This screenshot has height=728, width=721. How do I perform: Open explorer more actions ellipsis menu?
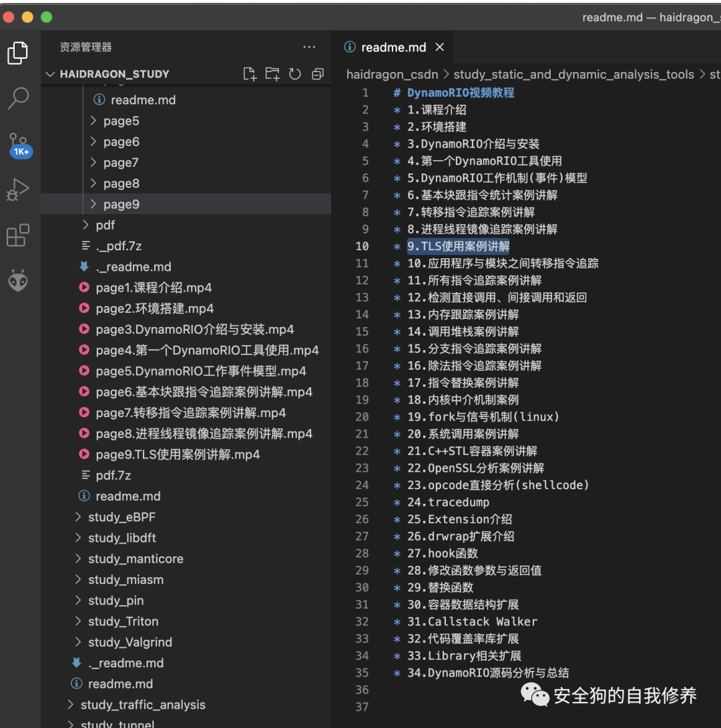tap(309, 47)
